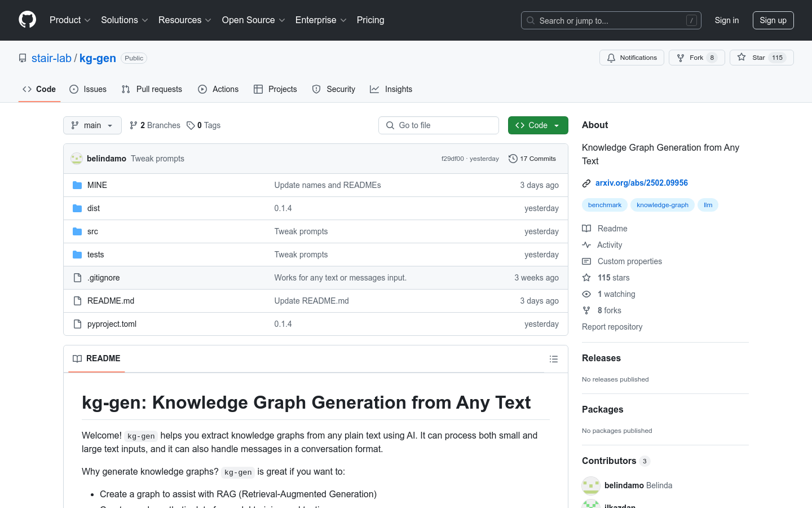Click the Go to file search field
The width and height of the screenshot is (812, 508).
(x=439, y=125)
